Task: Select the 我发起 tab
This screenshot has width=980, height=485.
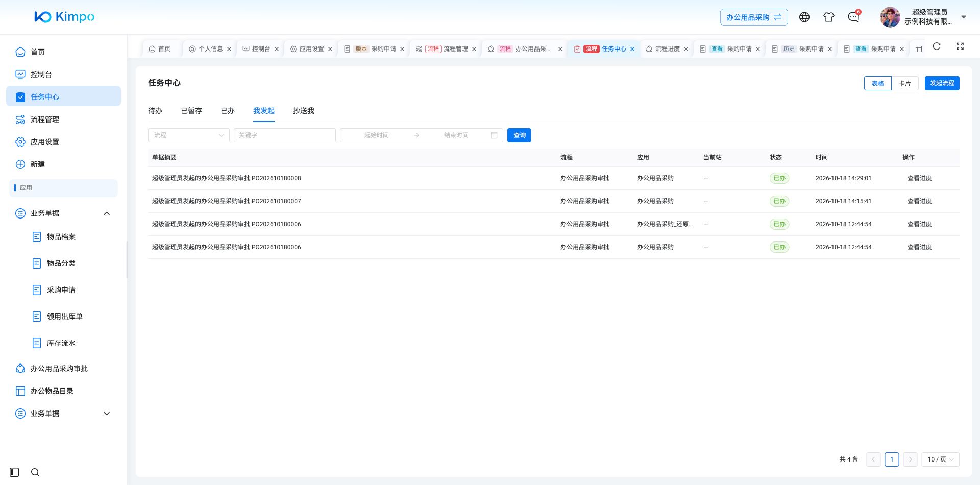Action: [x=264, y=111]
